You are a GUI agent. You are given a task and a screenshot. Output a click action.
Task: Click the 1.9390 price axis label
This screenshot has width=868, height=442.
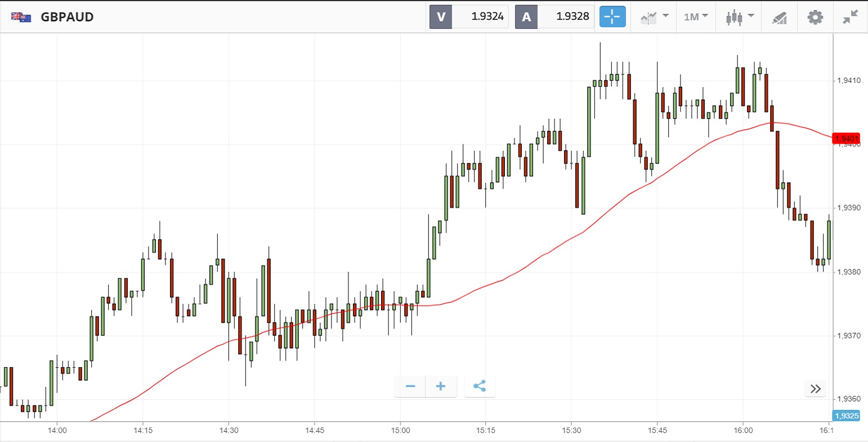(848, 208)
